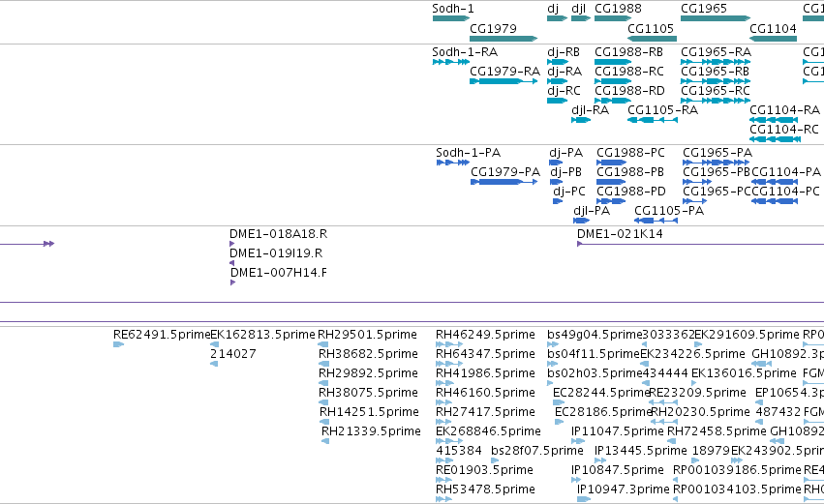Select the djl gene glyph
The height and width of the screenshot is (504, 824).
[581, 18]
